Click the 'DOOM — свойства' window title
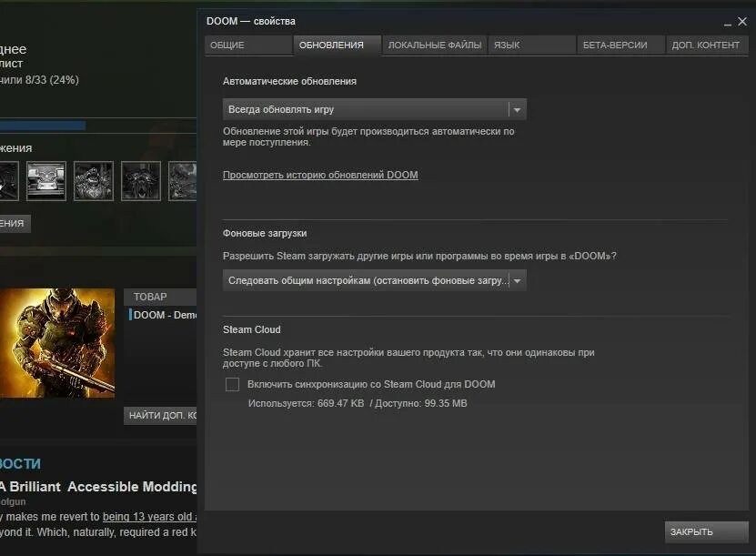Image resolution: width=756 pixels, height=556 pixels. 251,21
